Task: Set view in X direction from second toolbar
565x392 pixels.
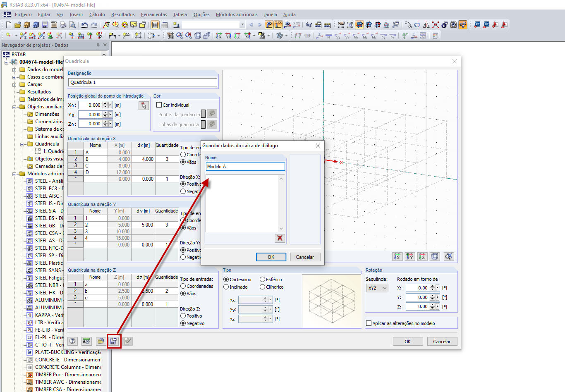Action: pyautogui.click(x=219, y=36)
